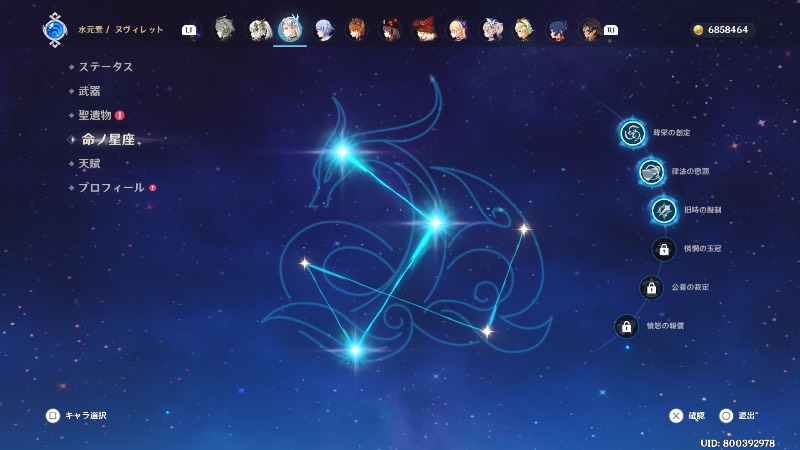Screen dimensions: 800x450
Task: Click the dim star at the constellation's upper right
Action: [524, 229]
